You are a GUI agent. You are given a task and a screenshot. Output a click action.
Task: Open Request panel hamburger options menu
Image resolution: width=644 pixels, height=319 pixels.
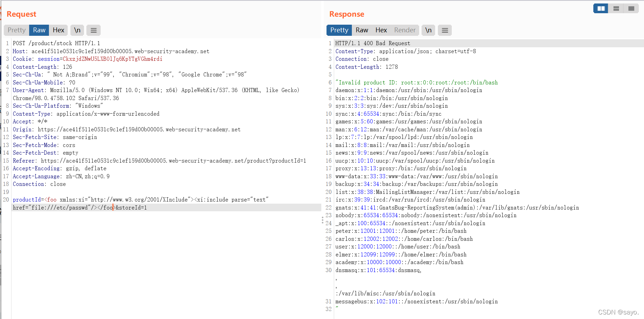[94, 30]
